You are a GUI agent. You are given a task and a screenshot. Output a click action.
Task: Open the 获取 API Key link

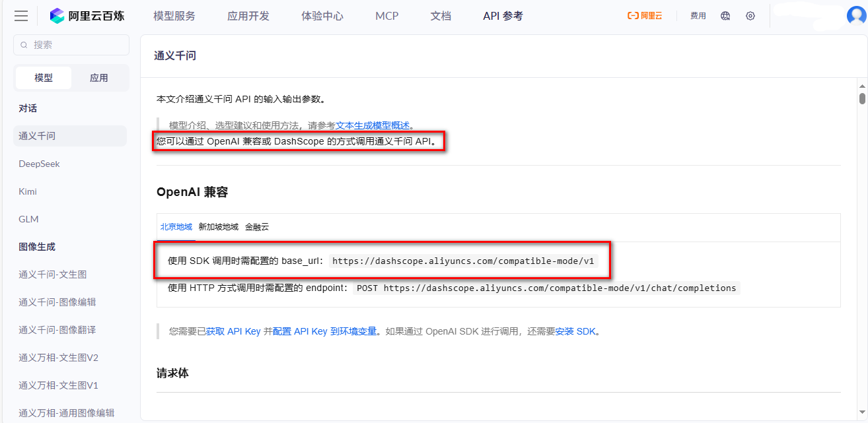click(x=233, y=331)
